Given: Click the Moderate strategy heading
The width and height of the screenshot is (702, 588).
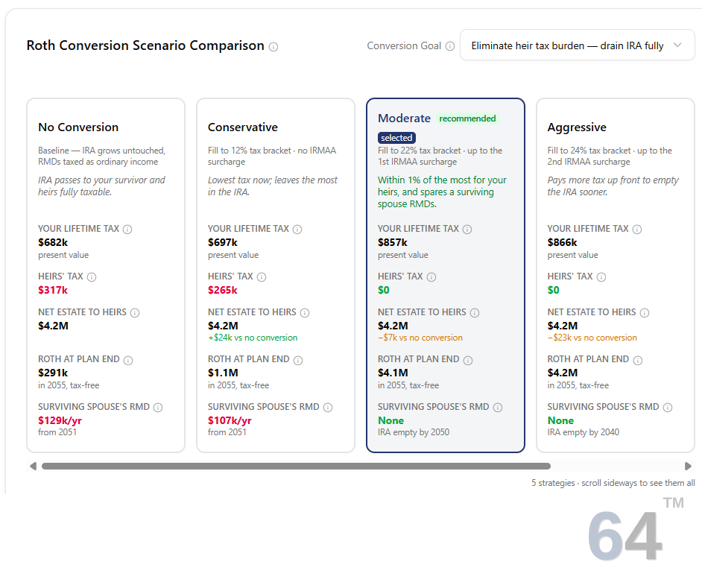Looking at the screenshot, I should pyautogui.click(x=404, y=118).
